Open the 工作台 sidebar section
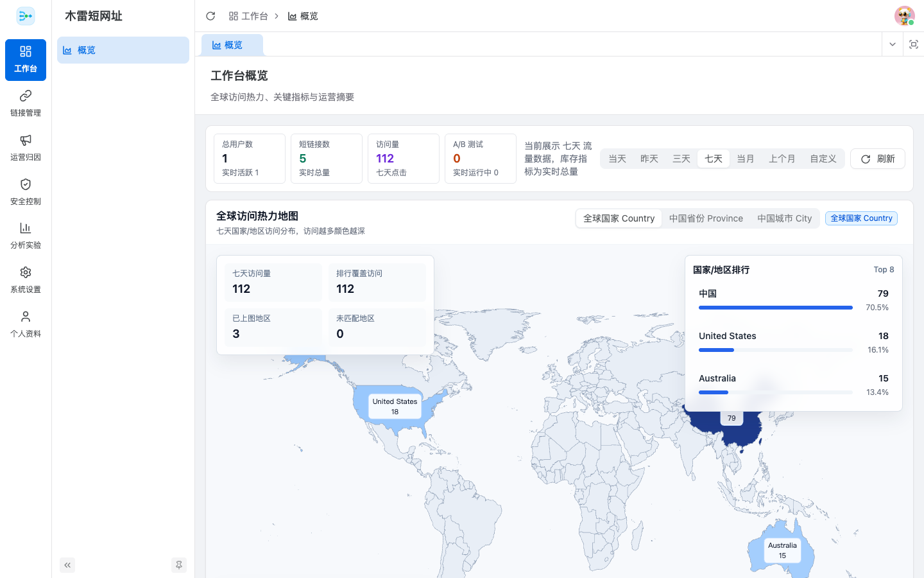This screenshot has height=578, width=924. 26,60
